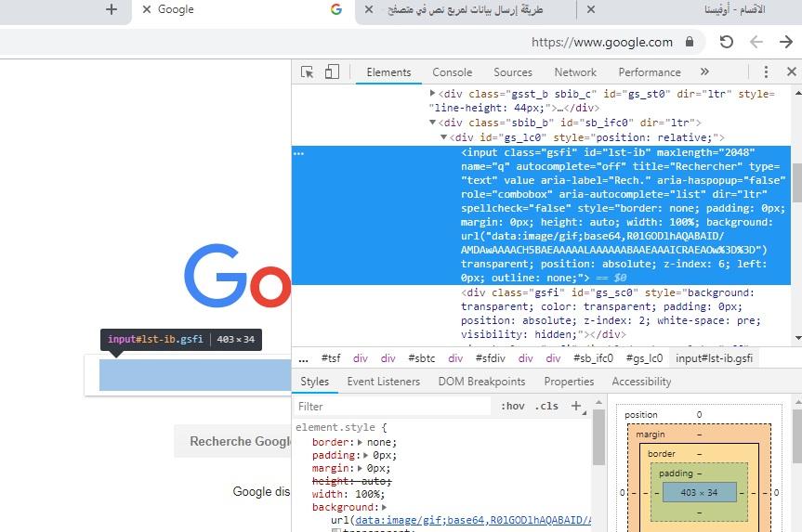Select input#lst-ib.gsfi in the breadcrumb

tap(714, 358)
